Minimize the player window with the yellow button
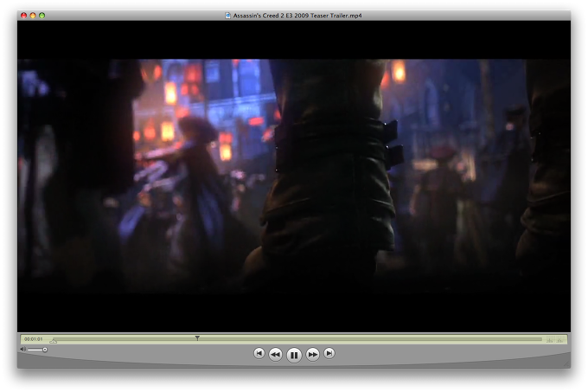Screen dimensions: 588x392 33,16
